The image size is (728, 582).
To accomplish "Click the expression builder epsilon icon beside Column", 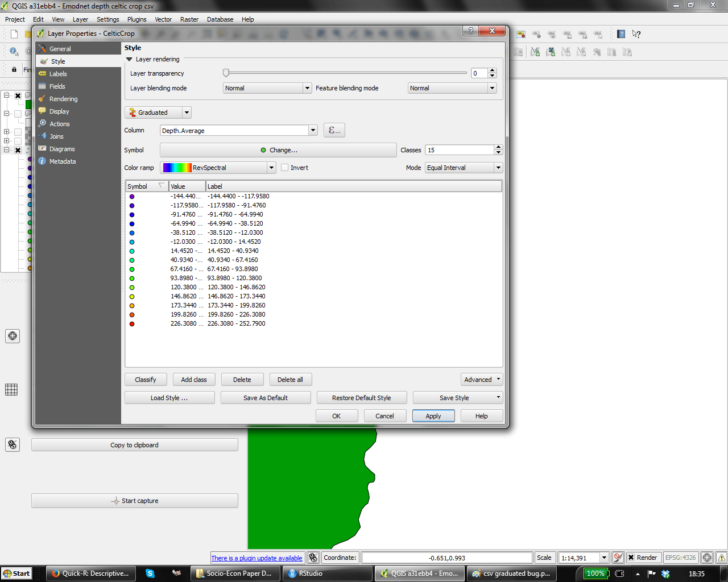I will [334, 130].
